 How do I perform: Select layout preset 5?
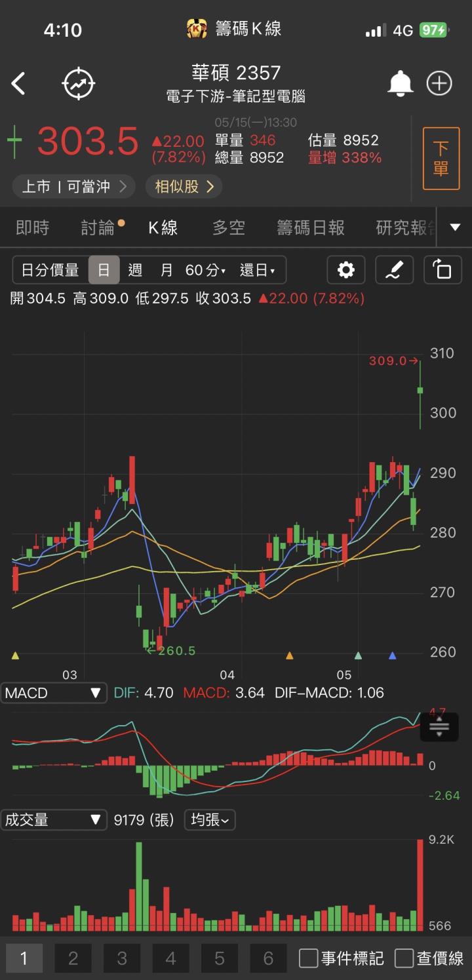(219, 958)
